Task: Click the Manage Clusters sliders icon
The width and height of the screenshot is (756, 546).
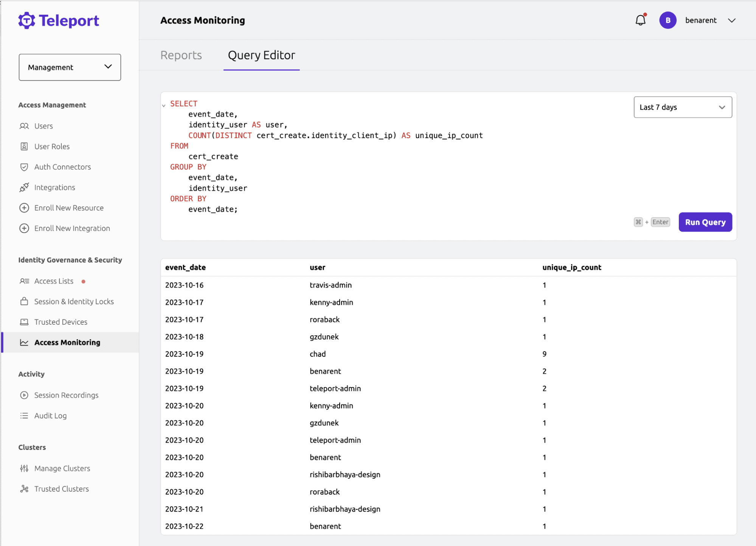Action: [x=24, y=468]
